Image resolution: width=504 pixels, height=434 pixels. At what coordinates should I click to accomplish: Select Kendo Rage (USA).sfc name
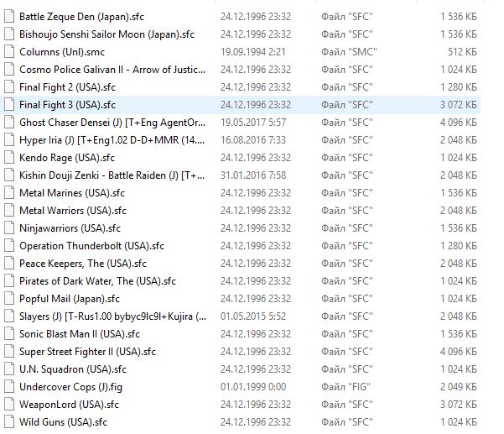[x=67, y=158]
